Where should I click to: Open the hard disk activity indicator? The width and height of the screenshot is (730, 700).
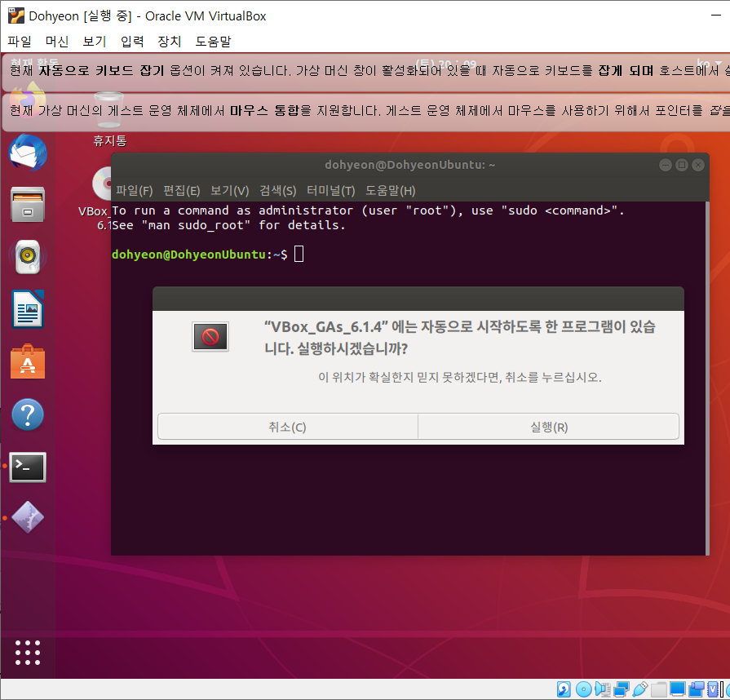564,689
